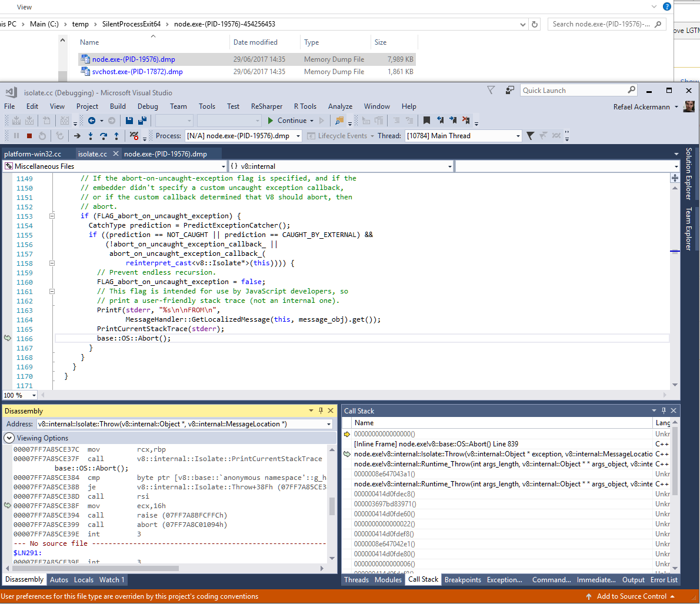Image resolution: width=700 pixels, height=604 pixels.
Task: Stop debugging with the red square icon
Action: point(29,136)
